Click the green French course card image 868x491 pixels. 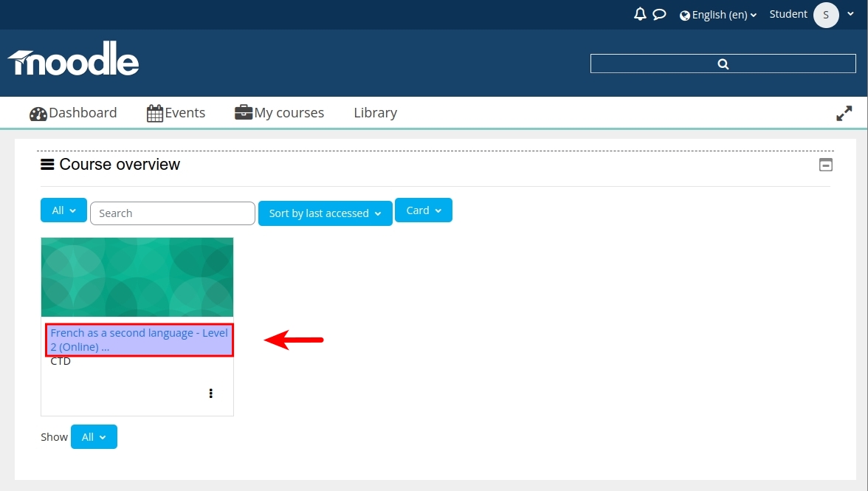[137, 278]
